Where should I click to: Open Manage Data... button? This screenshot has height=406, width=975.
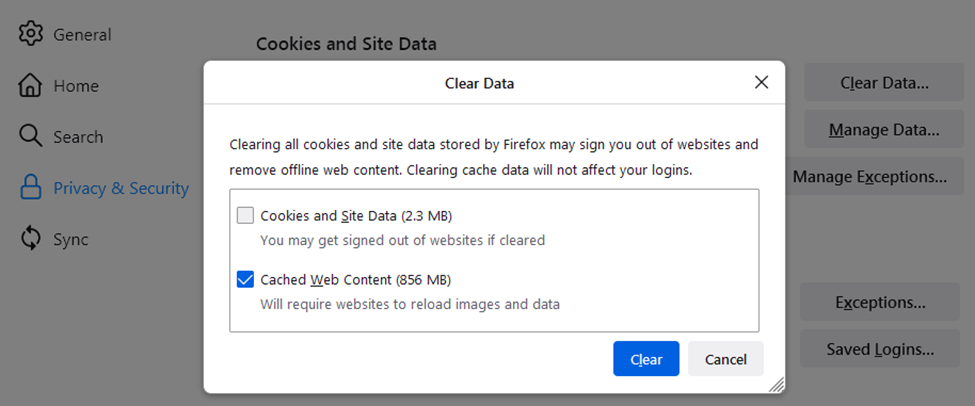point(884,130)
